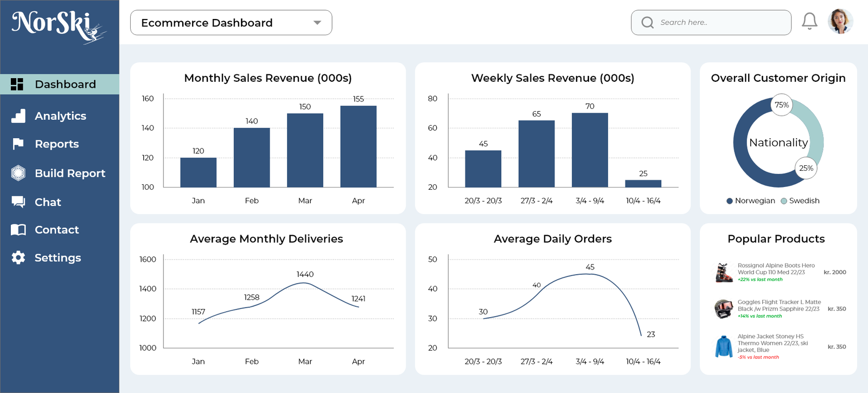The image size is (868, 393).
Task: Click the 25% label on donut chart
Action: click(806, 168)
